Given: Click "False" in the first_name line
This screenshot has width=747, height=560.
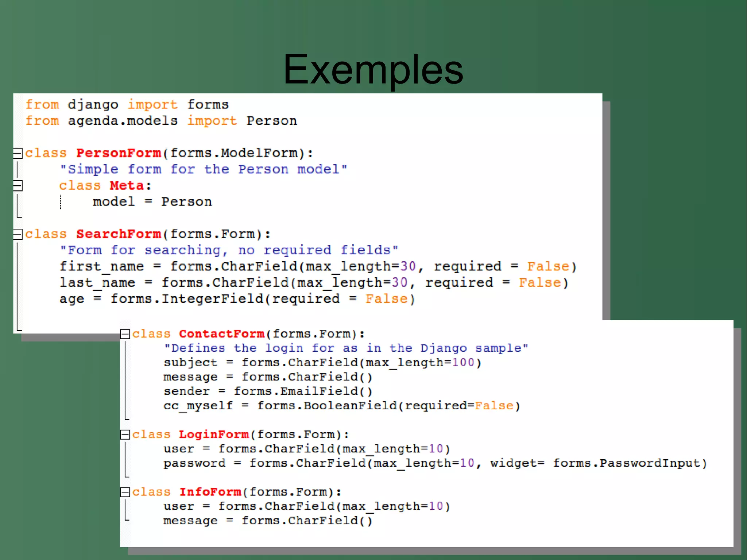Looking at the screenshot, I should click(x=548, y=267).
